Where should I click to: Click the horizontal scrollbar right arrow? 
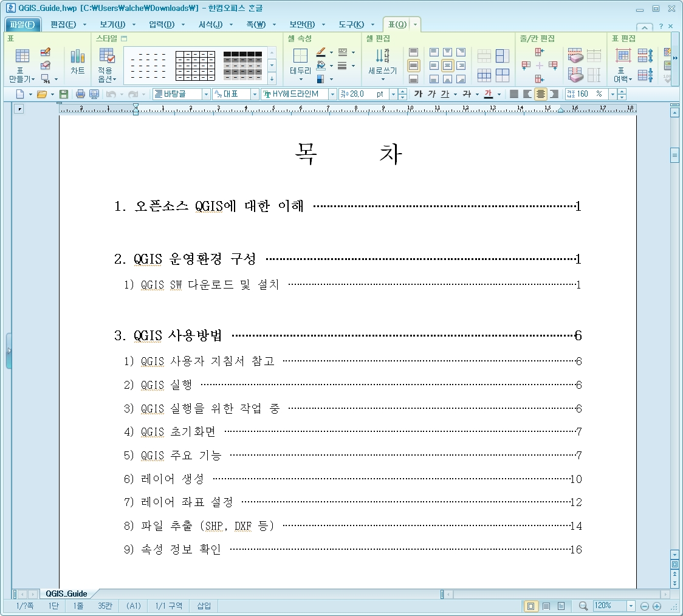665,594
